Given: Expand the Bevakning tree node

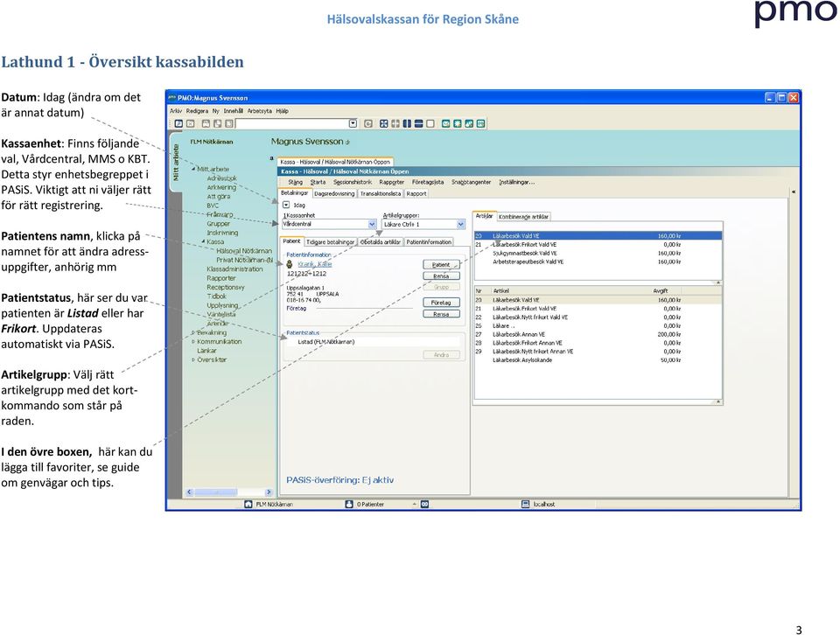Looking at the screenshot, I should pos(193,332).
